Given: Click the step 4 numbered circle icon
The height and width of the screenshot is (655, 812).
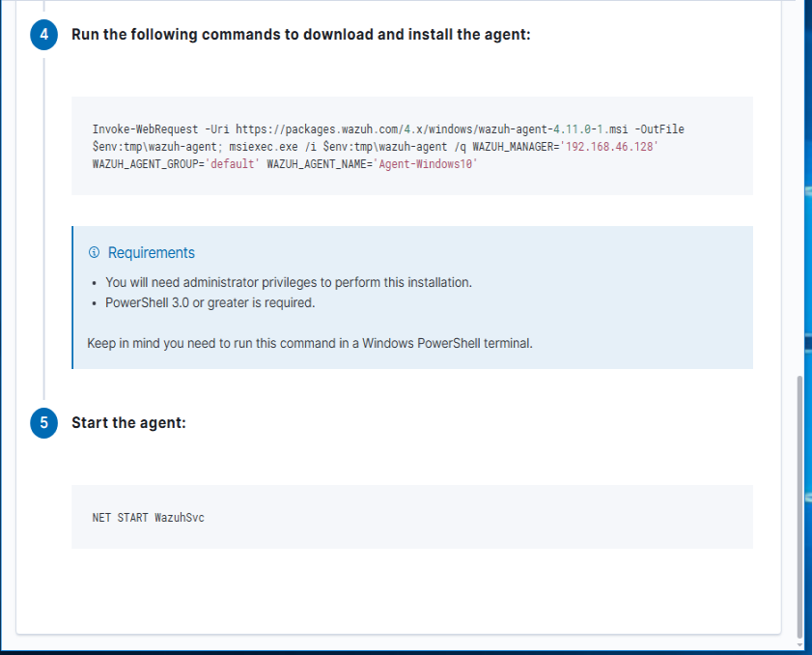Looking at the screenshot, I should [44, 35].
